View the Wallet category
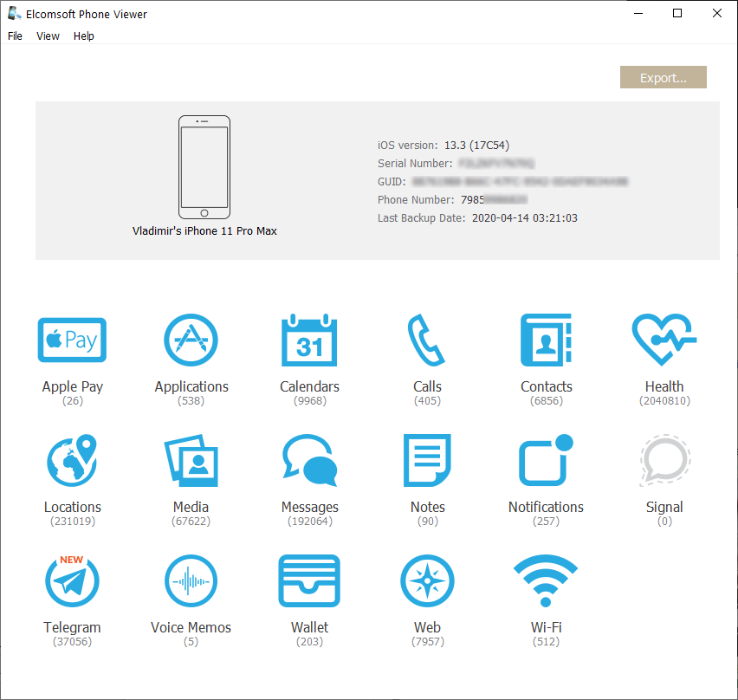The width and height of the screenshot is (738, 700). 309,580
